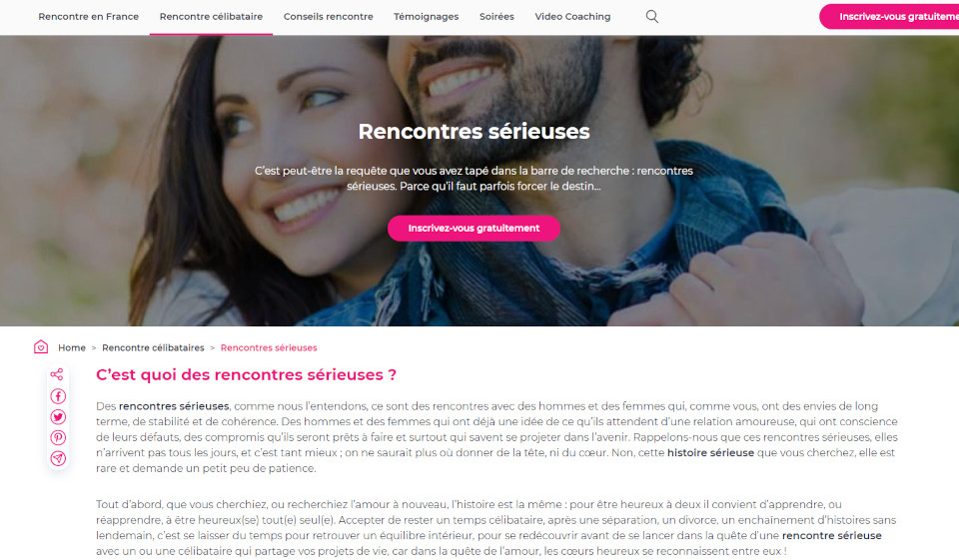The image size is (959, 560).
Task: Click bold 'histoire sérieuse' text link
Action: click(x=710, y=453)
